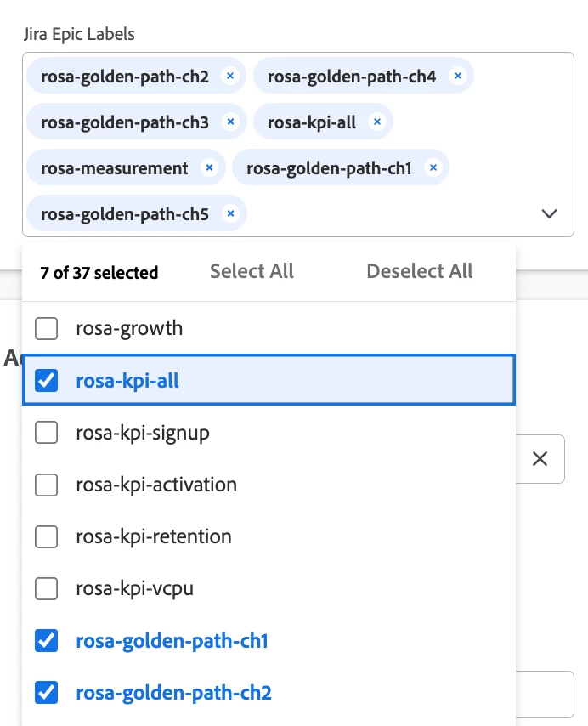Tick the rosa-kpi-activation checkbox
Viewport: 588px width, 726px height.
pos(47,485)
